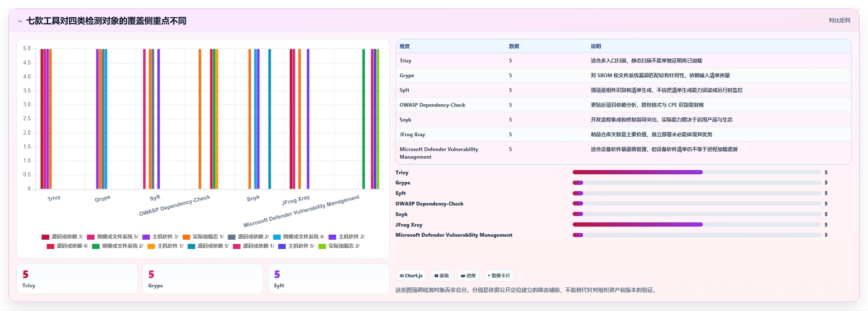Toggle the 主机软件 3/ legend series

click(x=161, y=237)
